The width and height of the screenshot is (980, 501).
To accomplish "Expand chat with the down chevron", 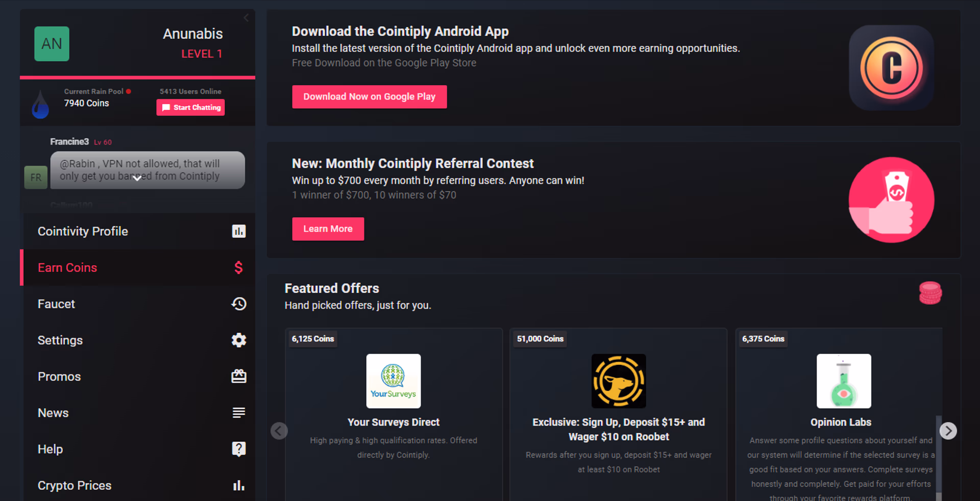I will [137, 178].
